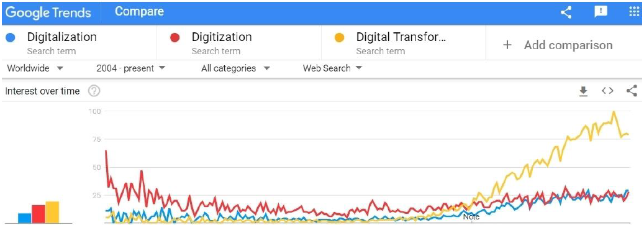Screen dimensions: 644x225
Task: Select the Compare tab in header
Action: [x=139, y=12]
